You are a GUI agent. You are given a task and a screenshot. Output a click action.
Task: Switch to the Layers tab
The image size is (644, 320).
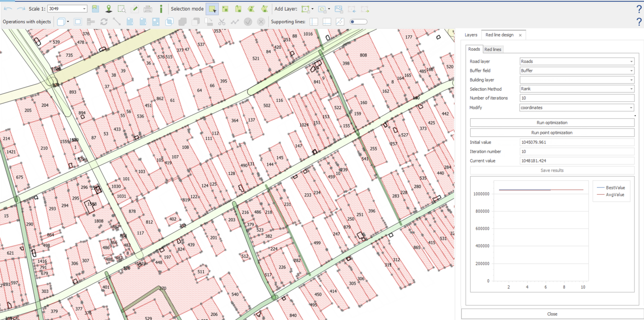(x=471, y=35)
